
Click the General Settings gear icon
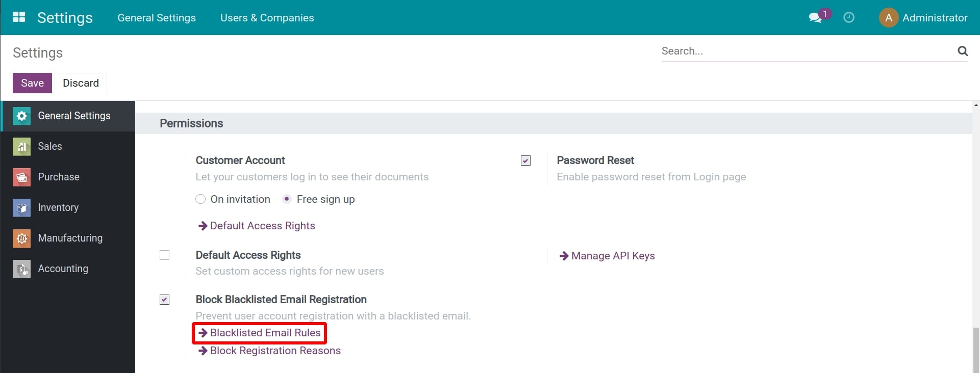click(x=21, y=116)
